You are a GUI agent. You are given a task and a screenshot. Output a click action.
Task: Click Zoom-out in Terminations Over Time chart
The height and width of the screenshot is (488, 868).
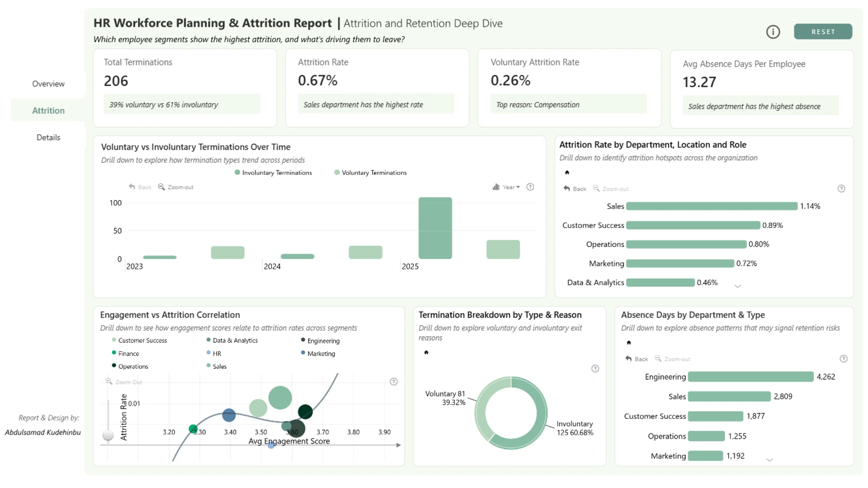[x=176, y=187]
